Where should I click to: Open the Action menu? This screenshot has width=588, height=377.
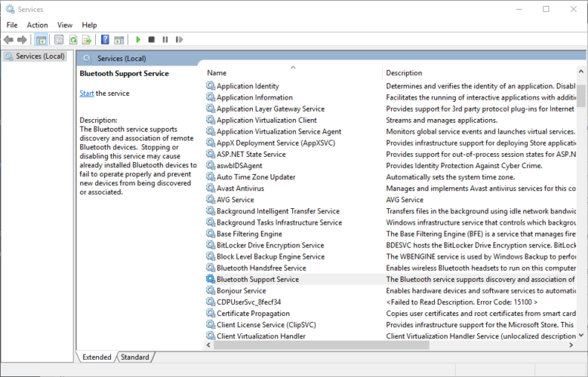click(x=37, y=25)
